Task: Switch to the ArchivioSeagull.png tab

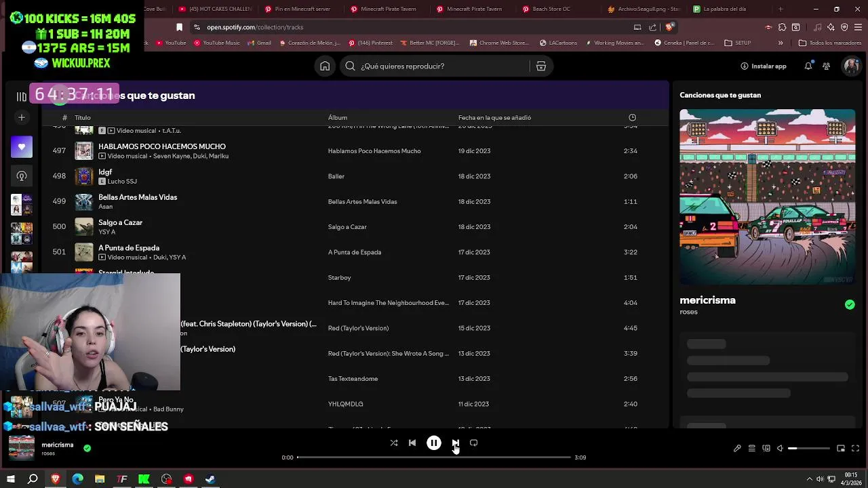Action: [643, 9]
